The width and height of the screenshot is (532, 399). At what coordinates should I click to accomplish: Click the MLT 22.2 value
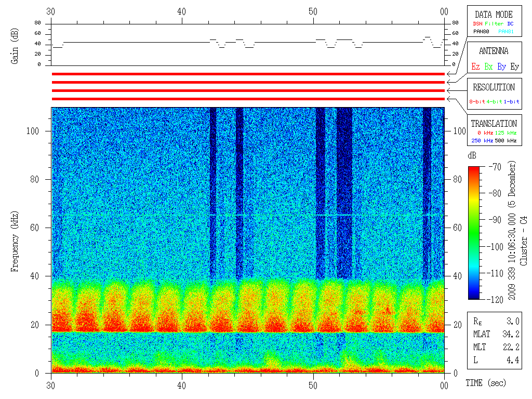(511, 347)
